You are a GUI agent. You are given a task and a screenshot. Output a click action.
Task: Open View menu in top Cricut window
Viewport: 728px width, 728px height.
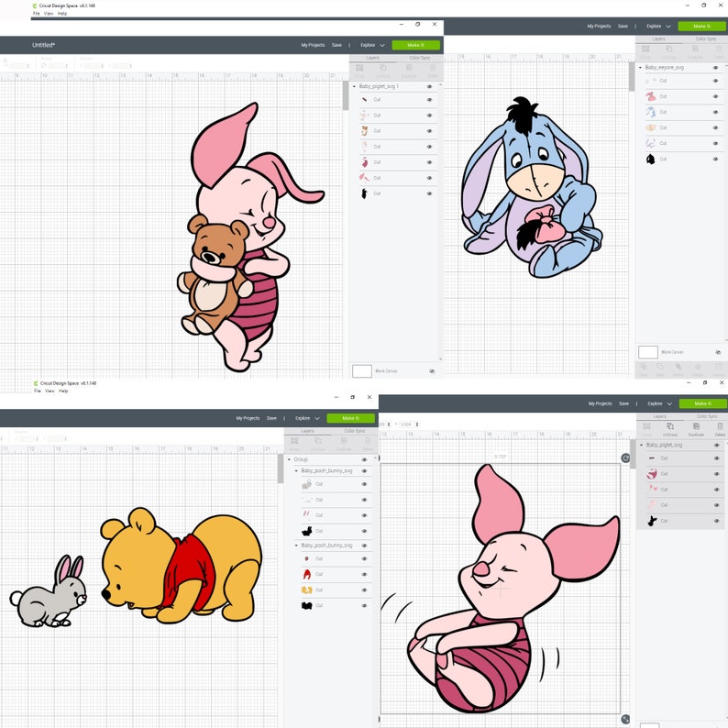[49, 14]
